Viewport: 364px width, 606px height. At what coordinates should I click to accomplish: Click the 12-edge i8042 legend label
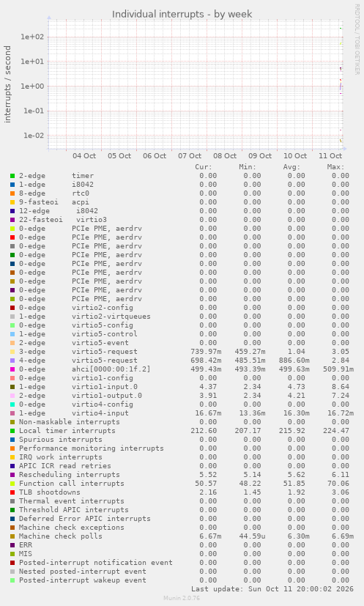pyautogui.click(x=59, y=211)
